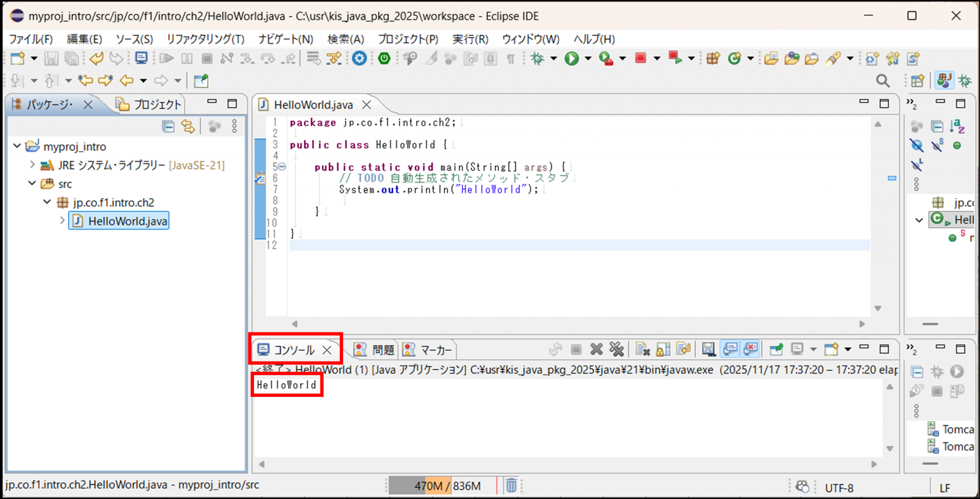Collapse the myproj_intro project tree node

[17, 146]
